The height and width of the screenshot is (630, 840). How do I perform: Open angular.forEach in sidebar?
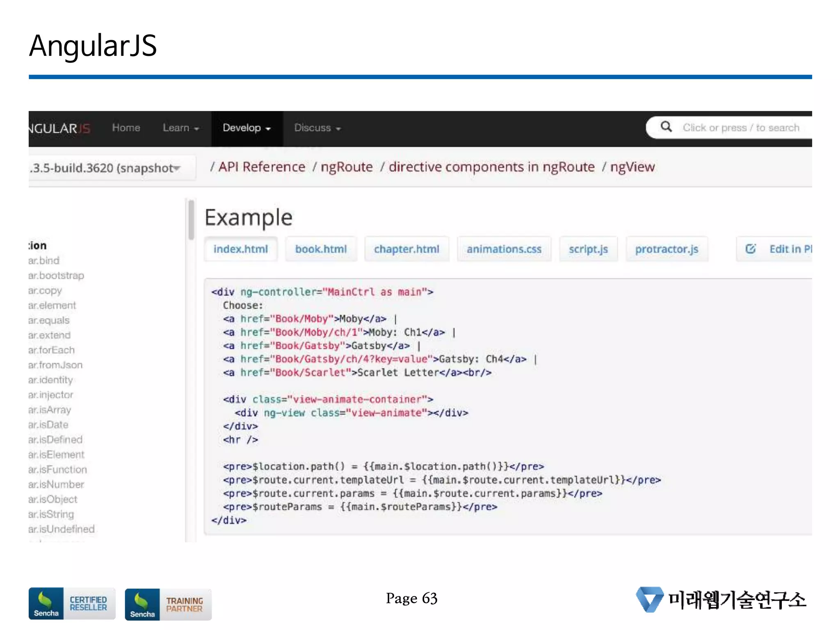[52, 350]
